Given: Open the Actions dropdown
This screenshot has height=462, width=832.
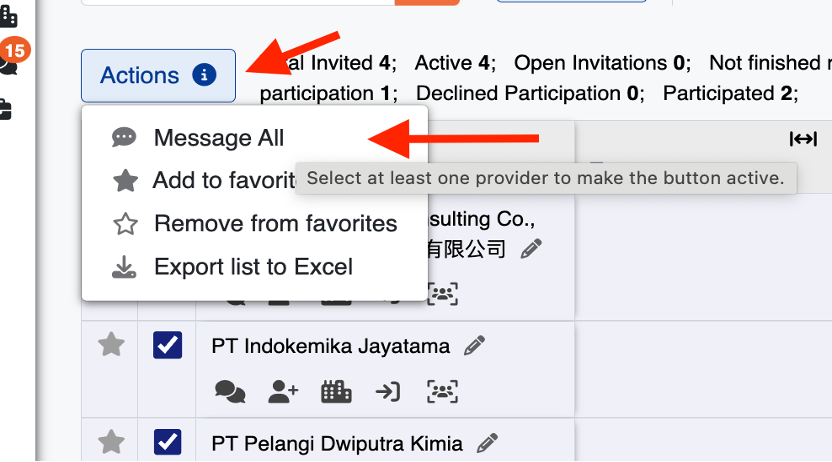Looking at the screenshot, I should pos(158,75).
